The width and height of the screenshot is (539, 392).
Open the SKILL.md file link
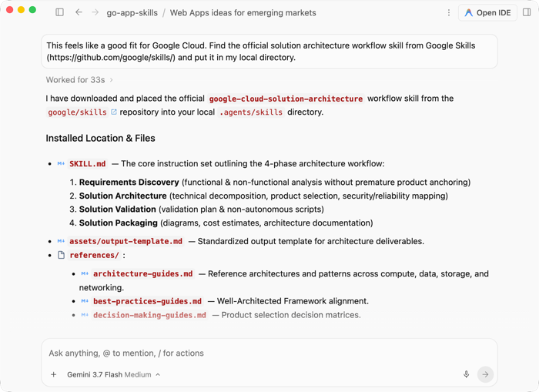click(87, 164)
